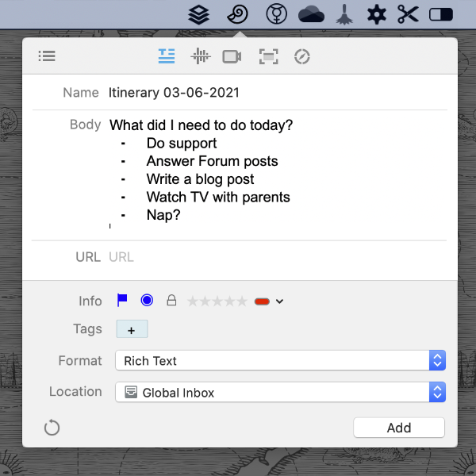Click the scissors menu bar icon
476x476 pixels.
[408, 14]
